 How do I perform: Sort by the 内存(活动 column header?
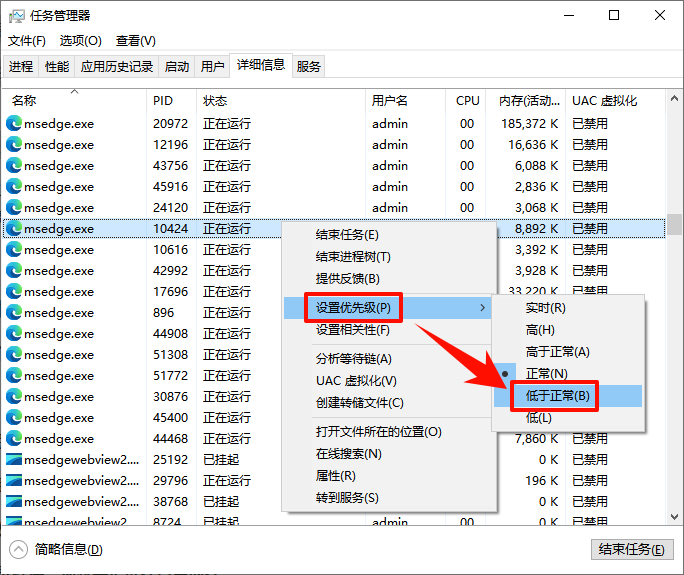pos(526,101)
